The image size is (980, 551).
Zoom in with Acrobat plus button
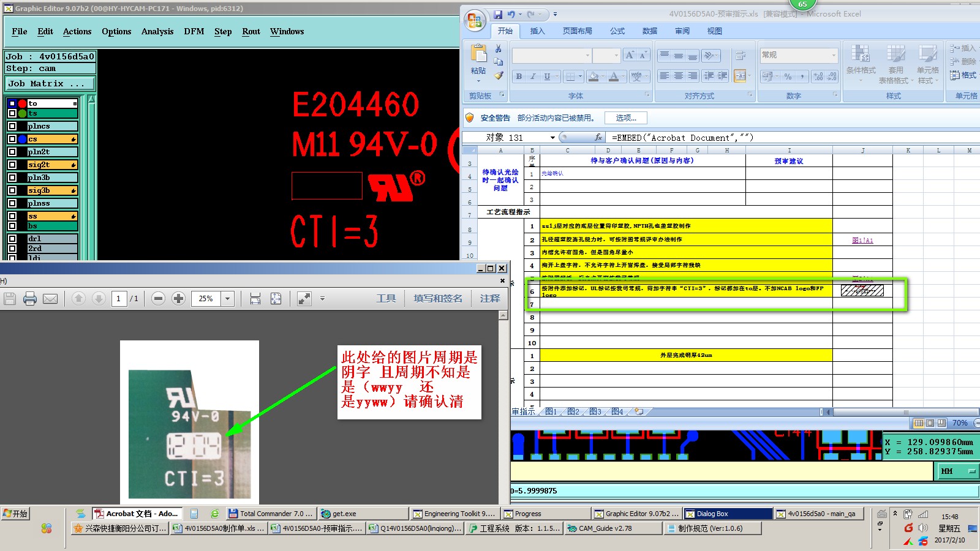point(178,299)
